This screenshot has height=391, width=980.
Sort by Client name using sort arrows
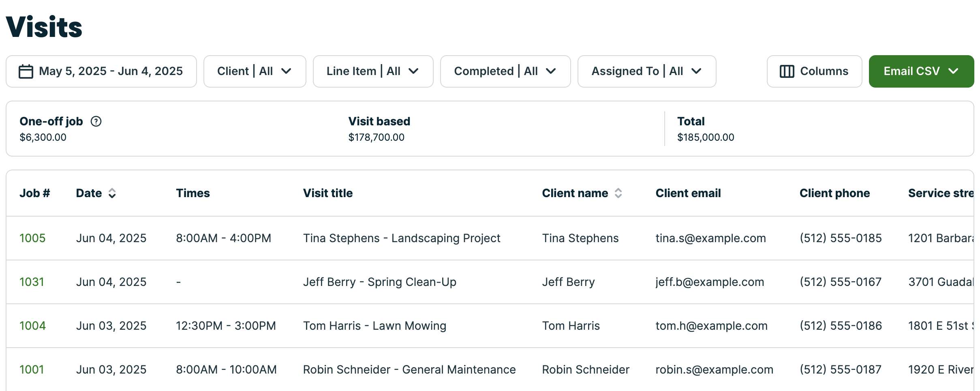pos(618,193)
